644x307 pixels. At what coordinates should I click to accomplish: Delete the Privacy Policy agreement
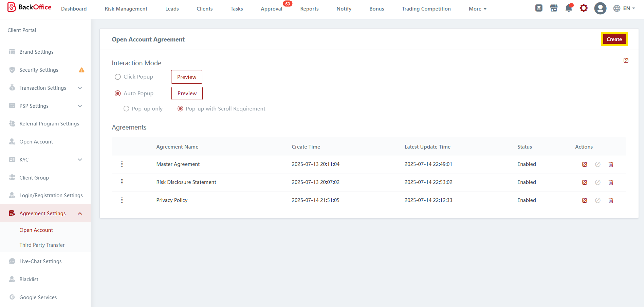point(611,201)
